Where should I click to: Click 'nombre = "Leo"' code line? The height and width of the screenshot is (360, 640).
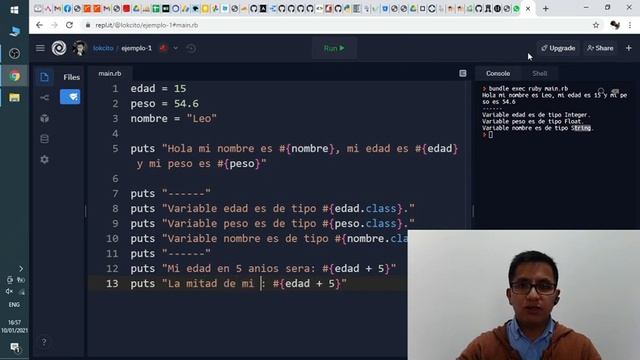click(173, 119)
